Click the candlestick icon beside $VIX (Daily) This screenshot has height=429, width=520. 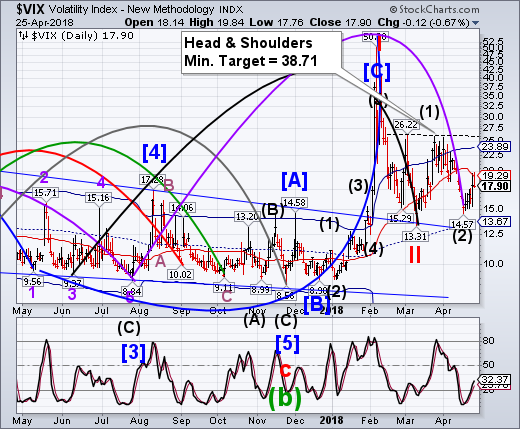23,35
